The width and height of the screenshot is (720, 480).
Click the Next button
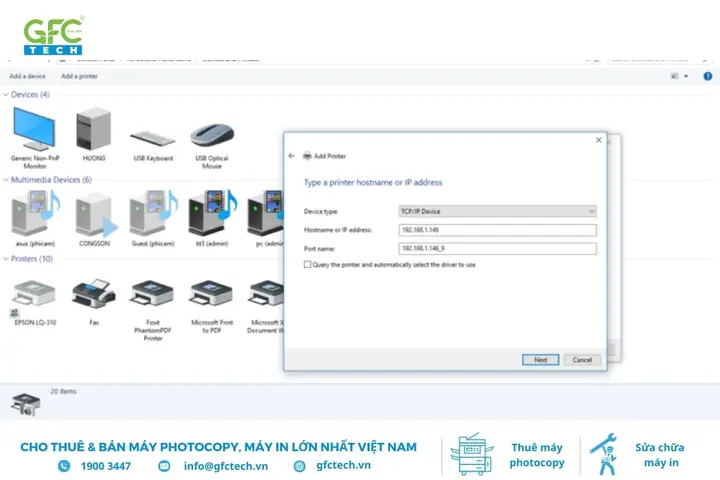point(540,360)
